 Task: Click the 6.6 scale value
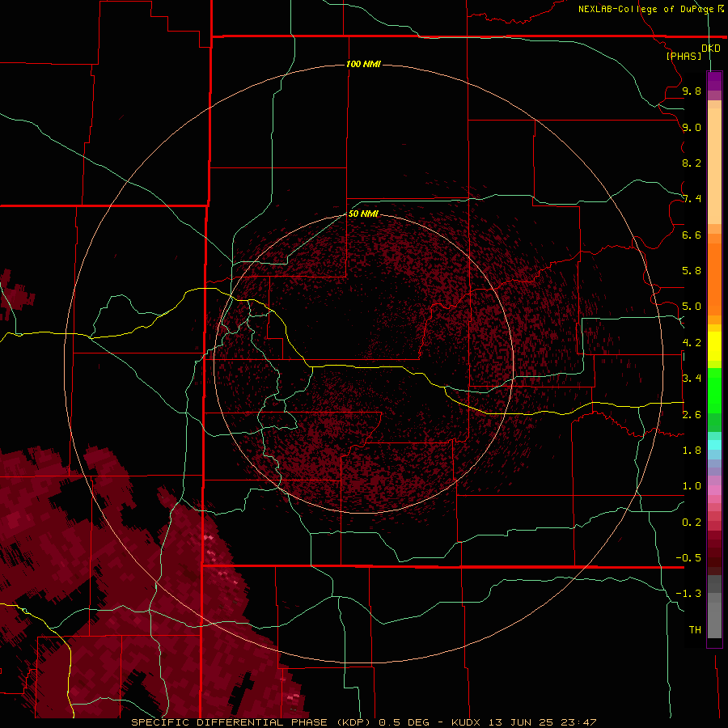click(692, 235)
